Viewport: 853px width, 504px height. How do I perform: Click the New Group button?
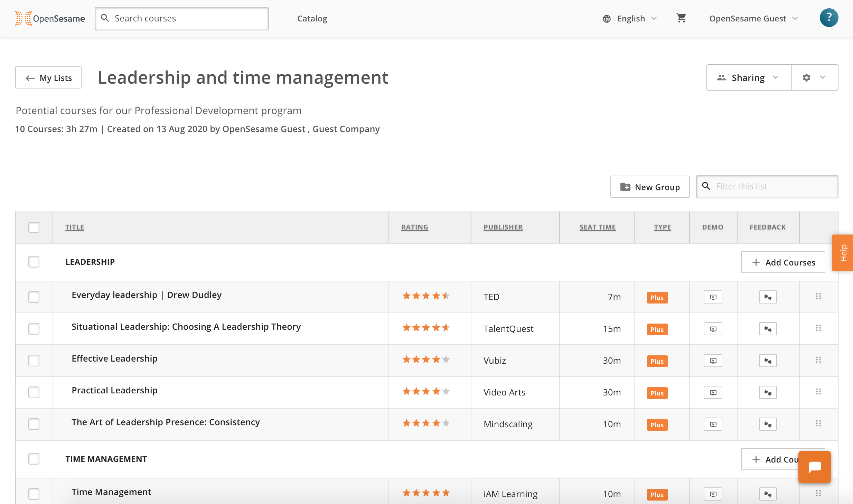click(x=650, y=187)
